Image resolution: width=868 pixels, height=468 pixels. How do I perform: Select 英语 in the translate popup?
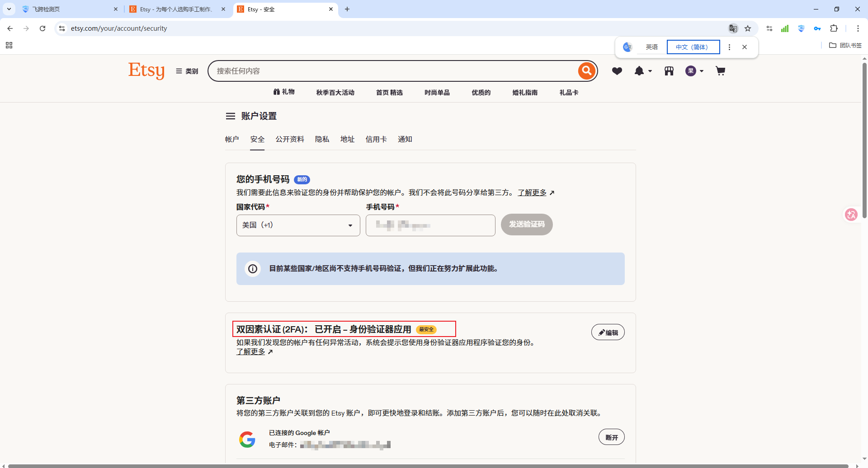coord(651,47)
